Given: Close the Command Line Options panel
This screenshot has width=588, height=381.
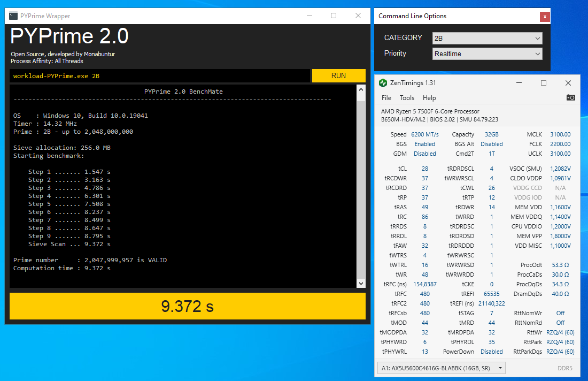Looking at the screenshot, I should coord(545,17).
